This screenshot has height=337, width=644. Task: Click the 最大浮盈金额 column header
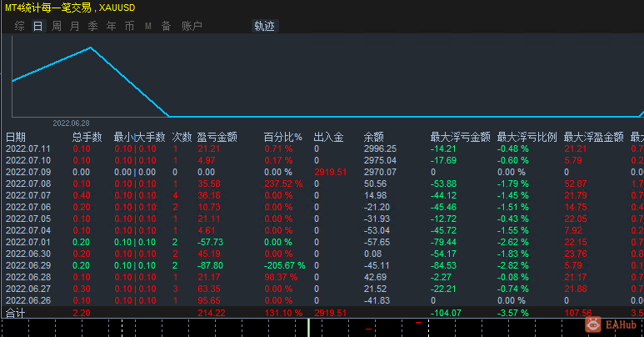click(x=593, y=137)
